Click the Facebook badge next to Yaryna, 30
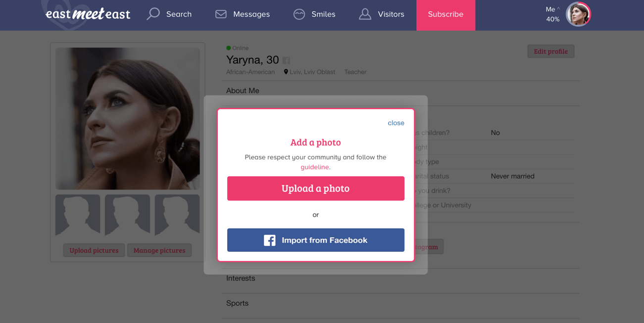The height and width of the screenshot is (323, 644). [286, 60]
